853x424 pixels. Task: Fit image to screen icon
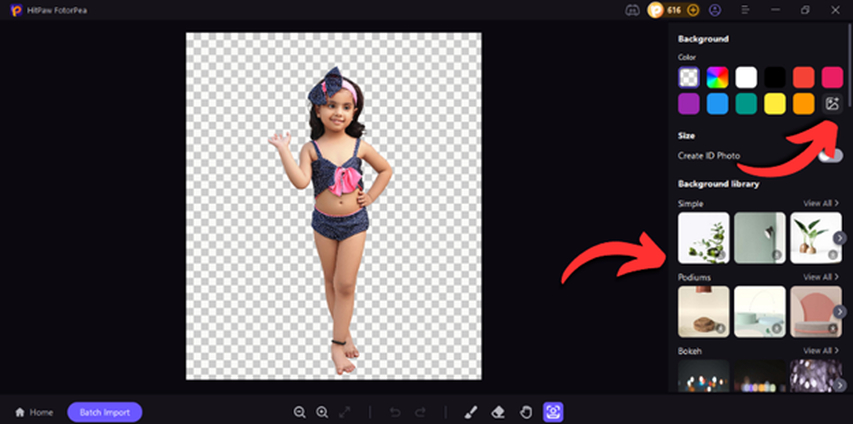[x=344, y=412]
